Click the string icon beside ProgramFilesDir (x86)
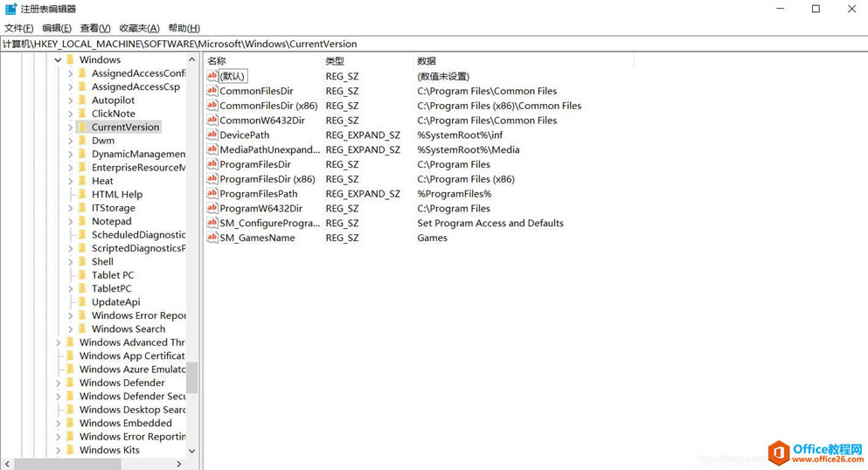 click(212, 178)
